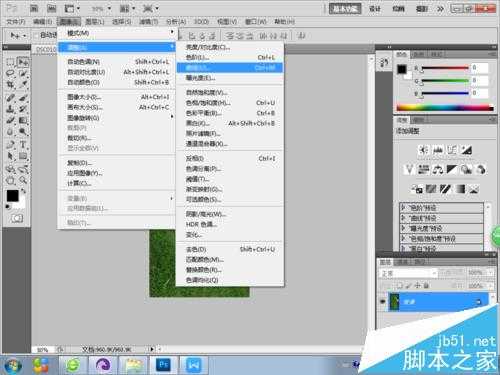The image size is (500, 375).
Task: Choose 色相/饱和度(H) Ctrl+U menu item
Action: pos(230,103)
